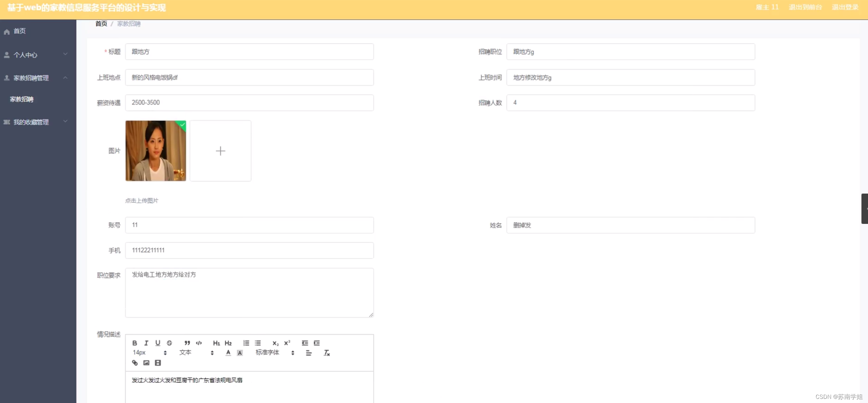Insert a video into the description
The width and height of the screenshot is (868, 403).
158,363
